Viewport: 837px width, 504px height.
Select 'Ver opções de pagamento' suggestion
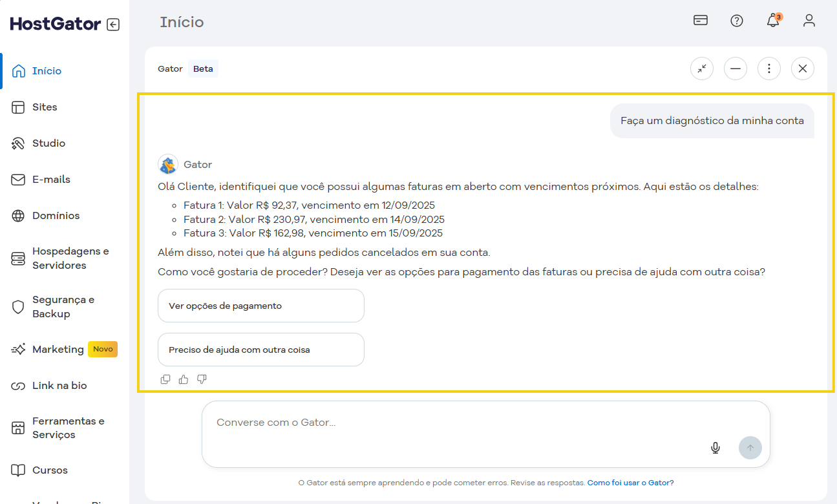click(x=260, y=306)
